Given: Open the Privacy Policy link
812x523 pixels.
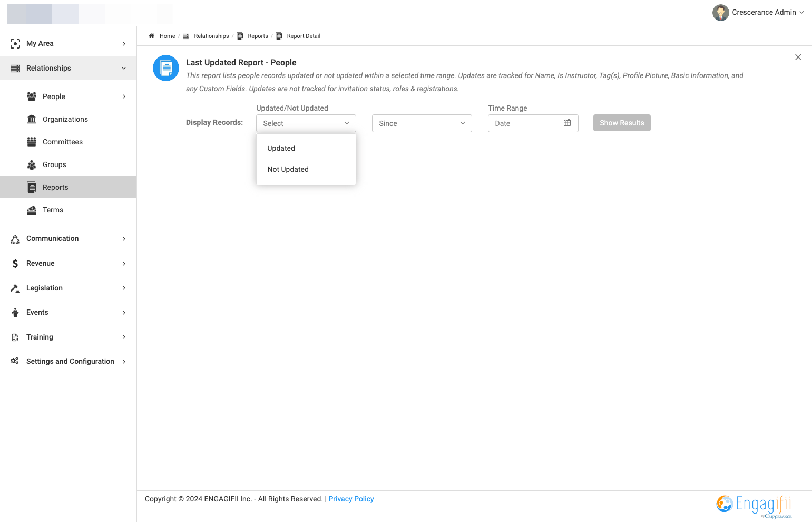Looking at the screenshot, I should pyautogui.click(x=351, y=499).
